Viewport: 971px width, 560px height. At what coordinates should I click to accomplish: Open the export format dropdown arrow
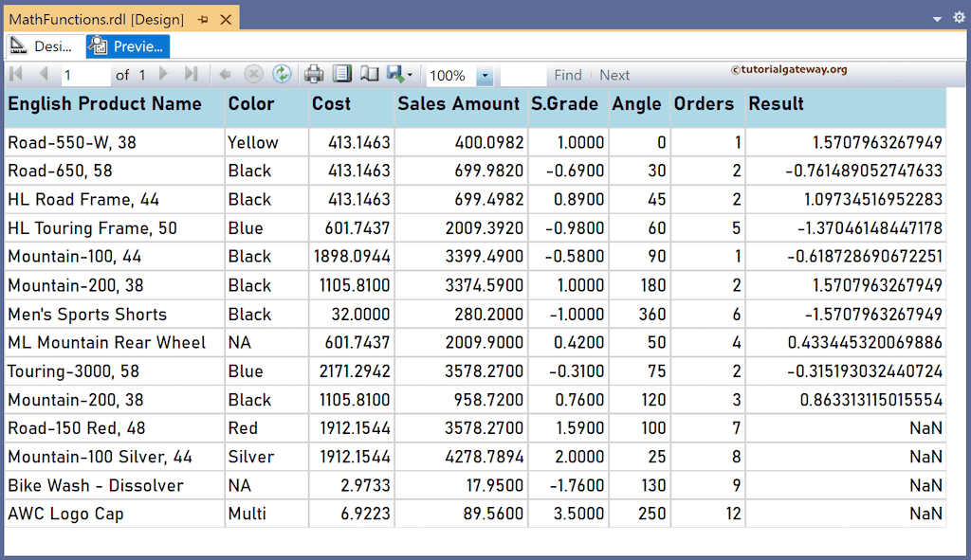coord(410,74)
